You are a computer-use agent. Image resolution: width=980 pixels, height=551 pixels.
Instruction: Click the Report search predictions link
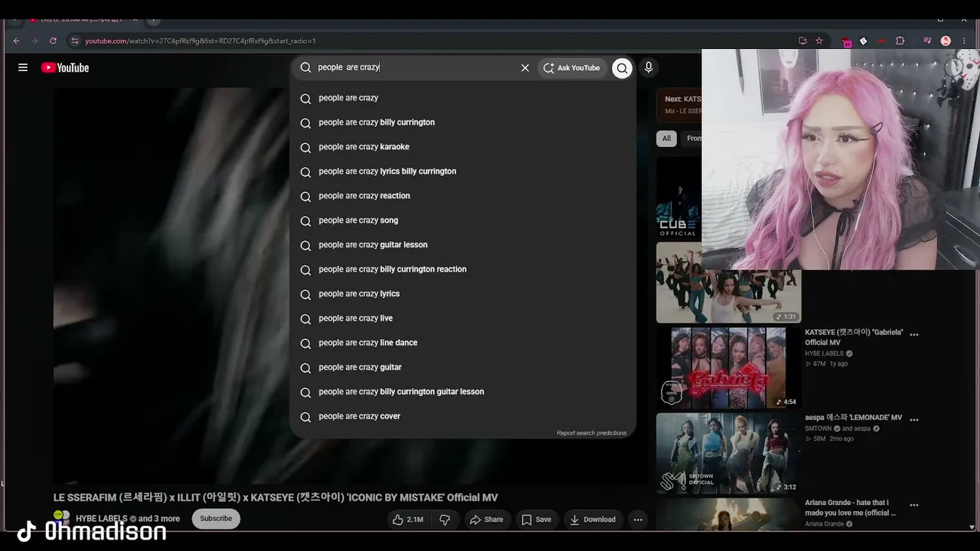tap(591, 433)
